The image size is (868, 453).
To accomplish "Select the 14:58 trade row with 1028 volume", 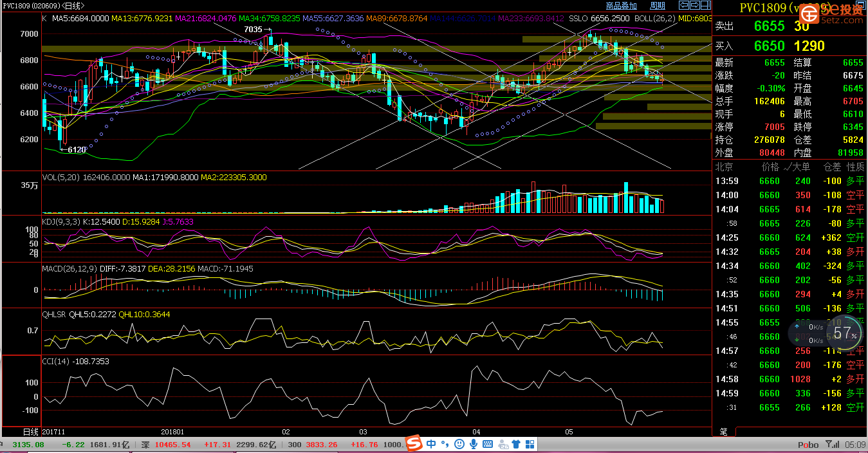I will coord(790,379).
